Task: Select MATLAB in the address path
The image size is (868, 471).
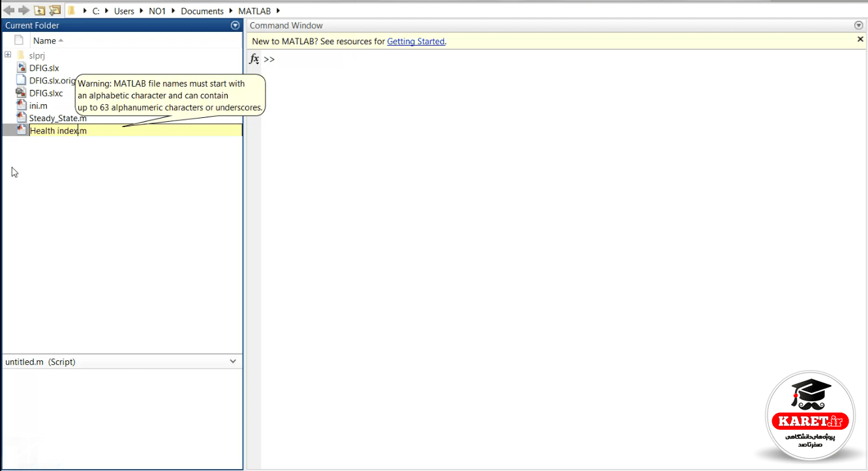Action: [254, 11]
